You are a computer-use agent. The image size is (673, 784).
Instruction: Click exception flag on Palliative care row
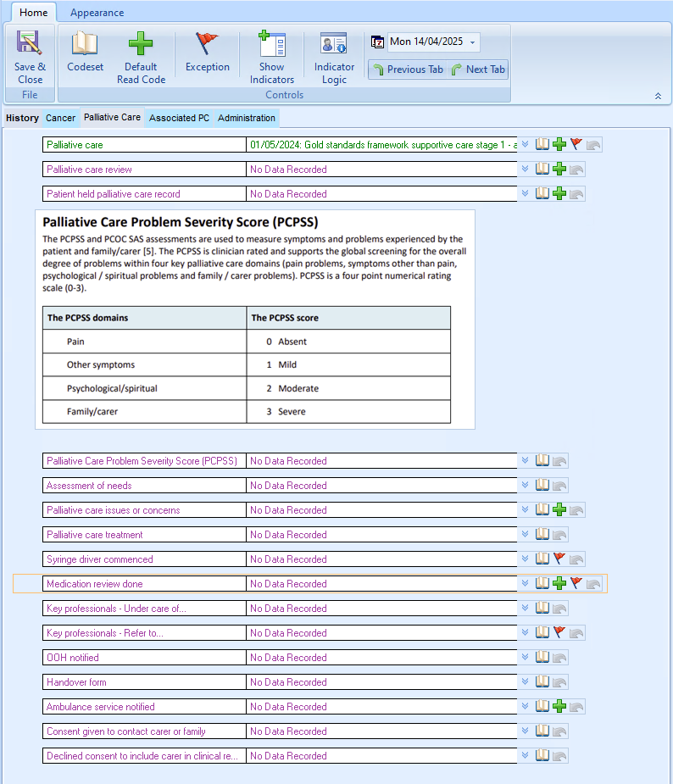[x=576, y=144]
